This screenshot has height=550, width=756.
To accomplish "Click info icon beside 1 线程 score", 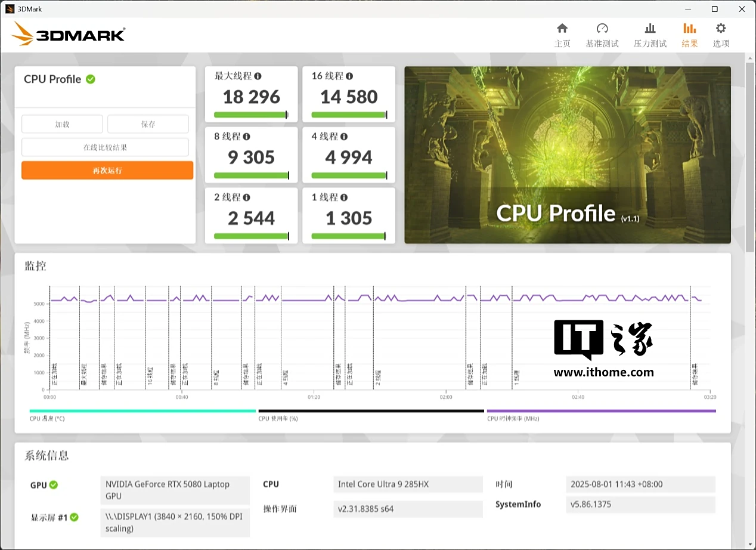I will coord(343,197).
